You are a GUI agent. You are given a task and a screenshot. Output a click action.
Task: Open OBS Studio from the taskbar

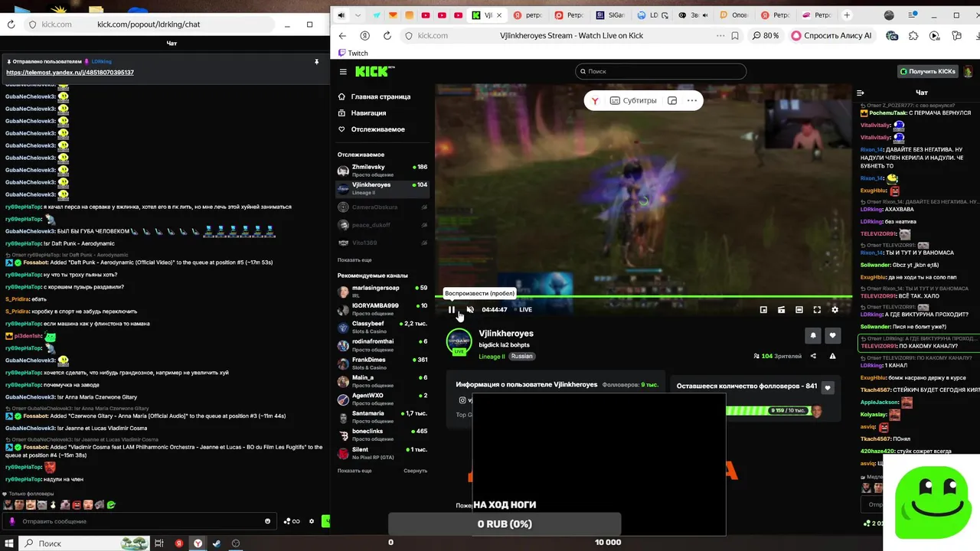coord(236,543)
